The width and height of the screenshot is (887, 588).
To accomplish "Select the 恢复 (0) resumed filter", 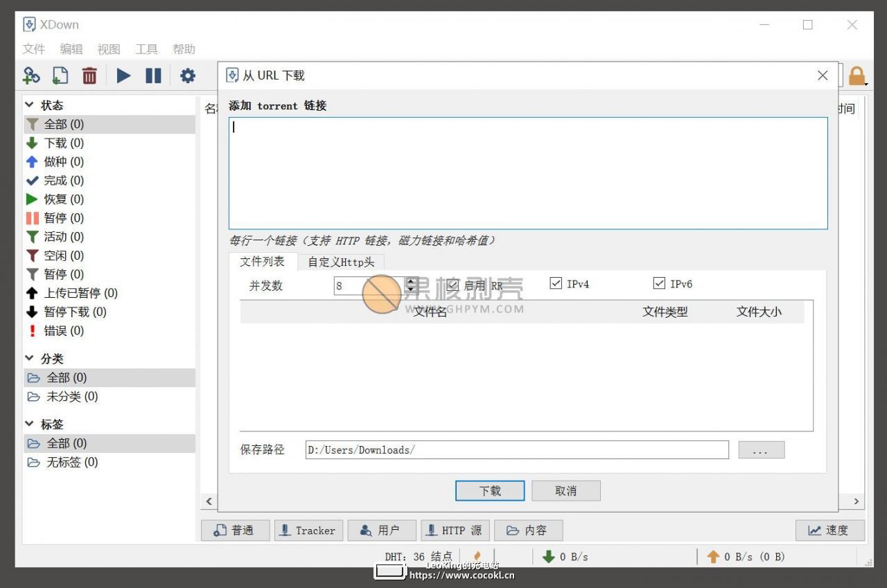I will pos(109,199).
